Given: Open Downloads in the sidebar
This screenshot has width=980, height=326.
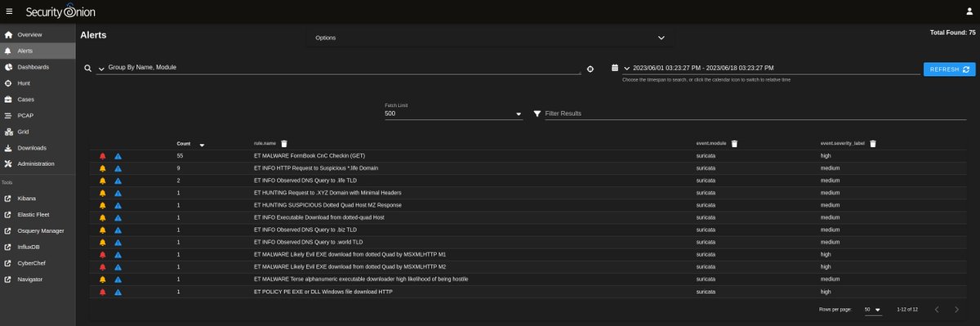Looking at the screenshot, I should [38, 148].
